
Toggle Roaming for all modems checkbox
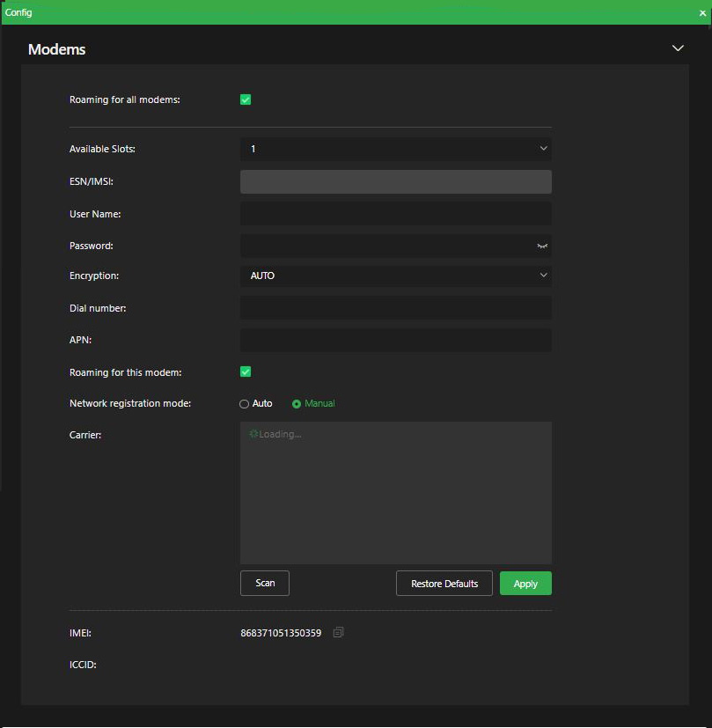tap(246, 99)
